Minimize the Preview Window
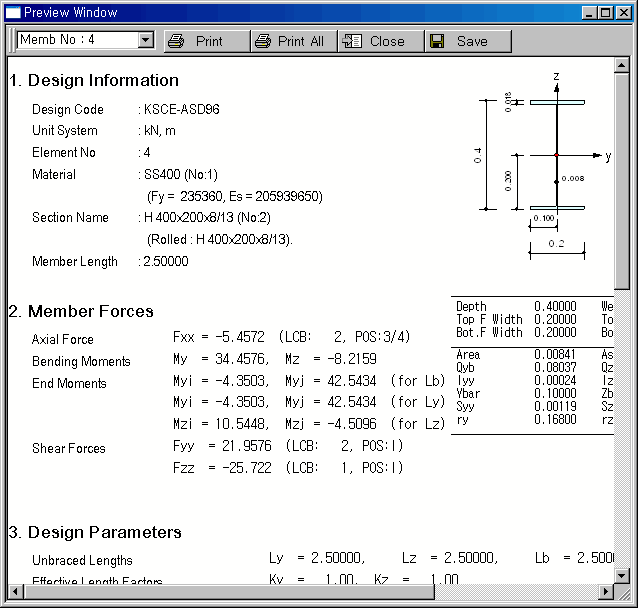The height and width of the screenshot is (608, 638). [589, 13]
